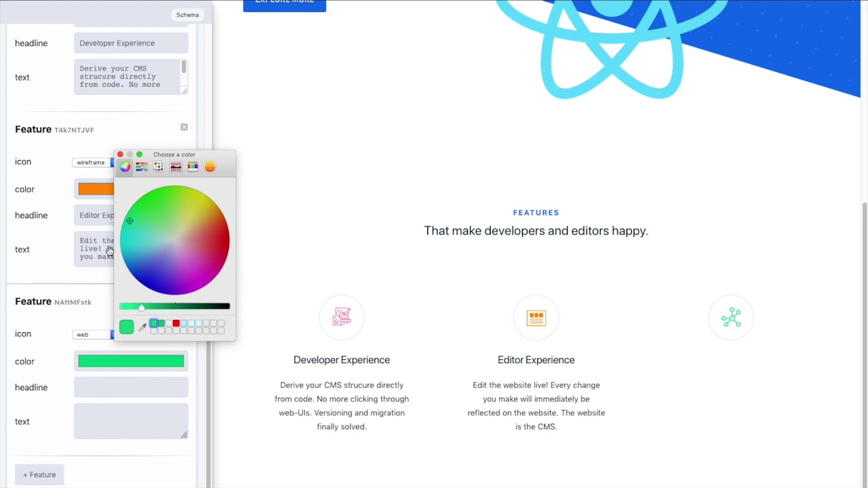The height and width of the screenshot is (488, 868).
Task: Remove Feature T4k7NTJVF with X icon
Action: click(x=184, y=127)
